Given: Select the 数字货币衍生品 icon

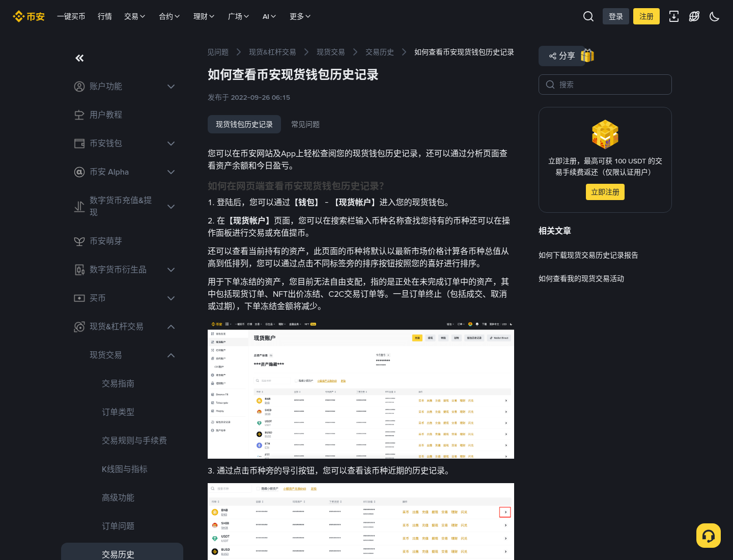Looking at the screenshot, I should [x=79, y=270].
